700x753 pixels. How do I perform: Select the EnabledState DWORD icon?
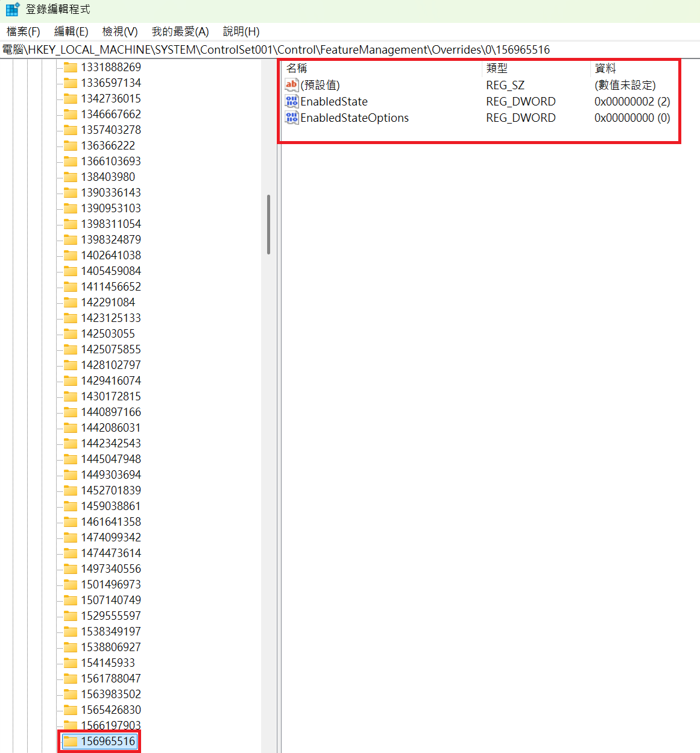(292, 101)
